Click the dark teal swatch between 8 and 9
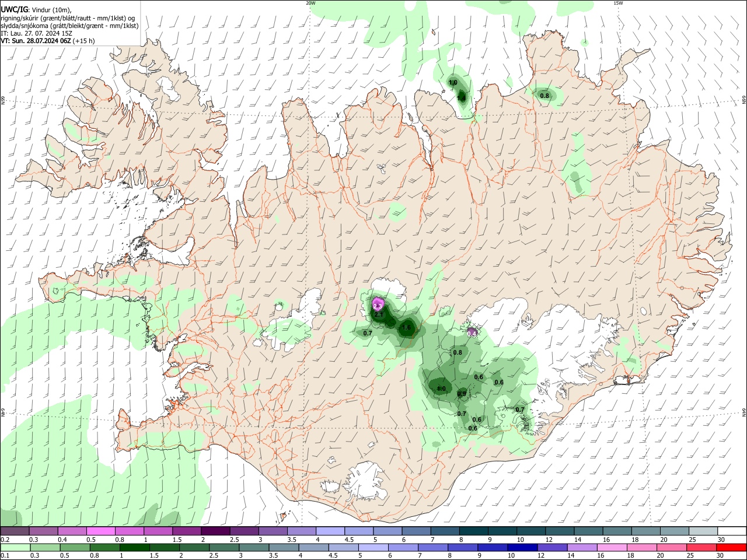Viewport: 747px width, 560px height. pyautogui.click(x=473, y=531)
